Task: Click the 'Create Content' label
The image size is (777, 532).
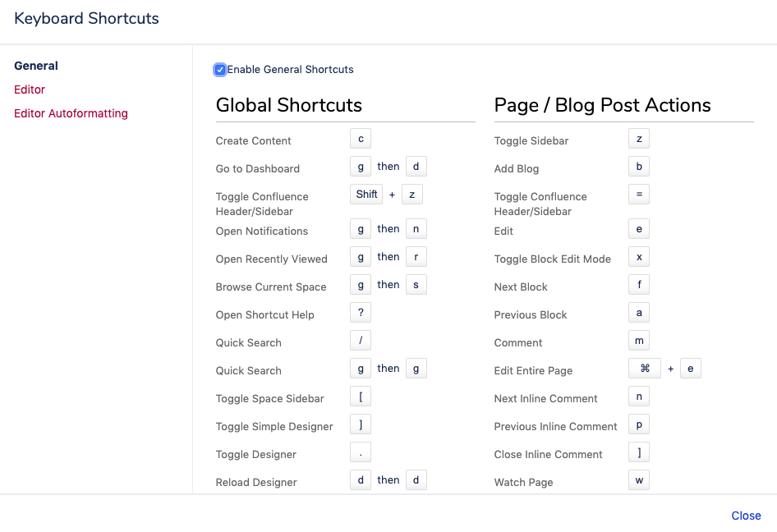Action: (253, 140)
